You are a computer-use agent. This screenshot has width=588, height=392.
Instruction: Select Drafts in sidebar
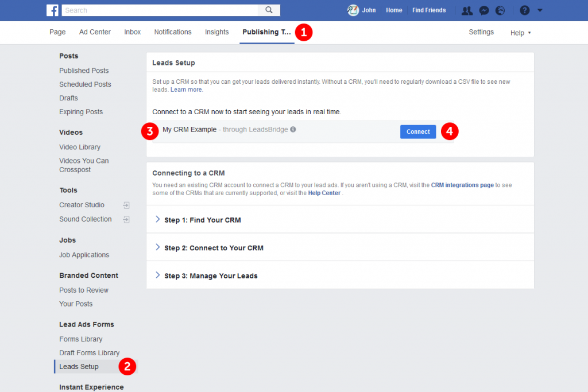point(69,98)
